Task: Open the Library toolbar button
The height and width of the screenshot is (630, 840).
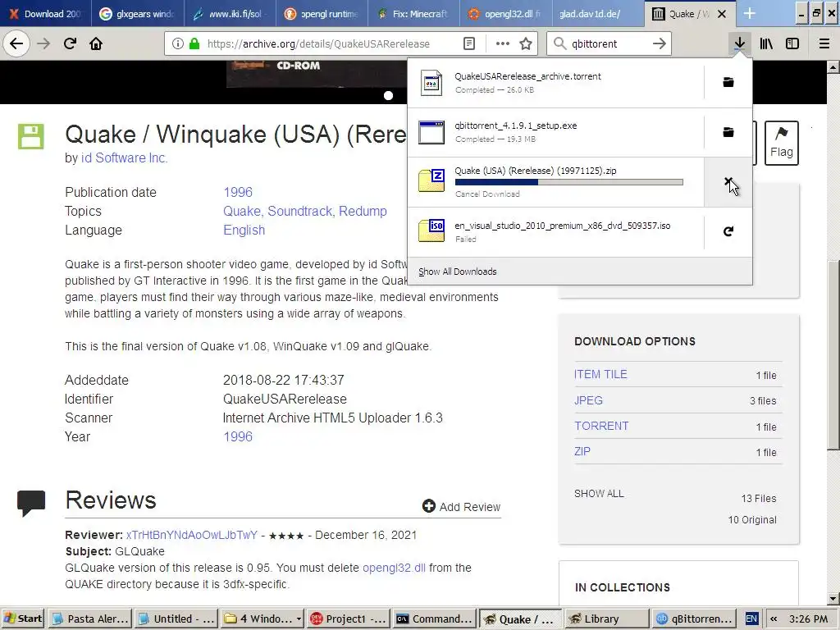Action: click(766, 43)
